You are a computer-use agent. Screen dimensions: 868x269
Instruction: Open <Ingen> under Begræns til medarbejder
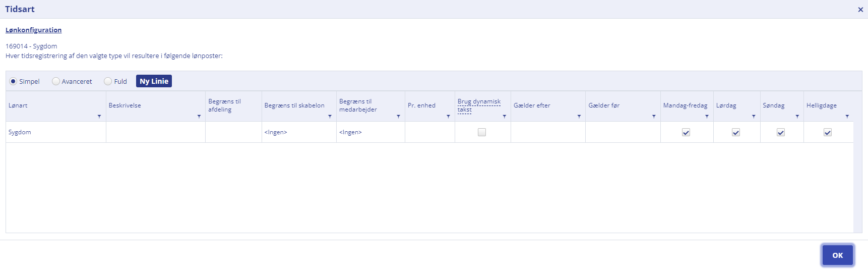tap(370, 132)
